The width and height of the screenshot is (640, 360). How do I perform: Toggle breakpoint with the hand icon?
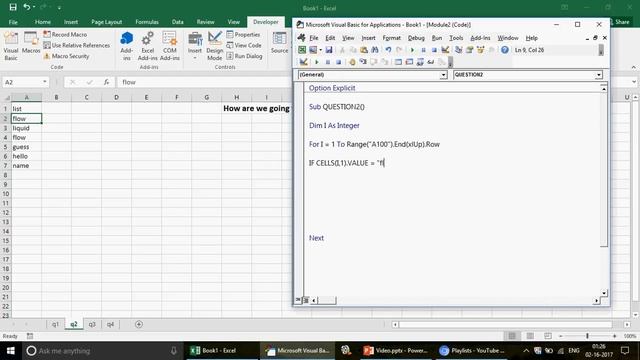click(x=352, y=62)
